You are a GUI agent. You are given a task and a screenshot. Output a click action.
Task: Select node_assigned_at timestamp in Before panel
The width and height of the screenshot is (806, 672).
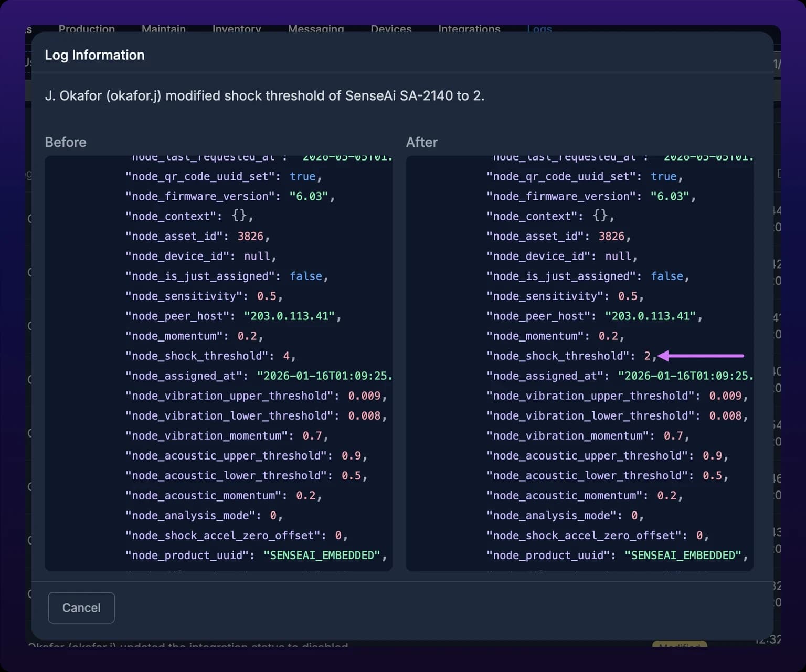[259, 376]
